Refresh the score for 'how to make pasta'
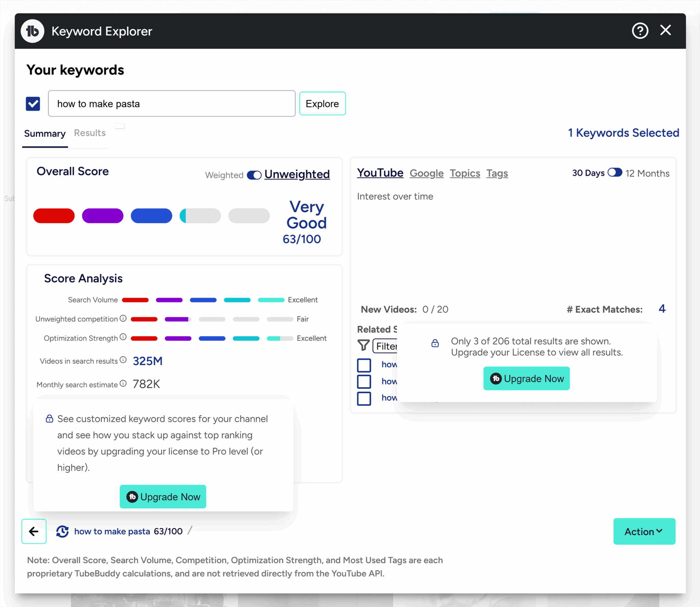The image size is (700, 607). (63, 531)
